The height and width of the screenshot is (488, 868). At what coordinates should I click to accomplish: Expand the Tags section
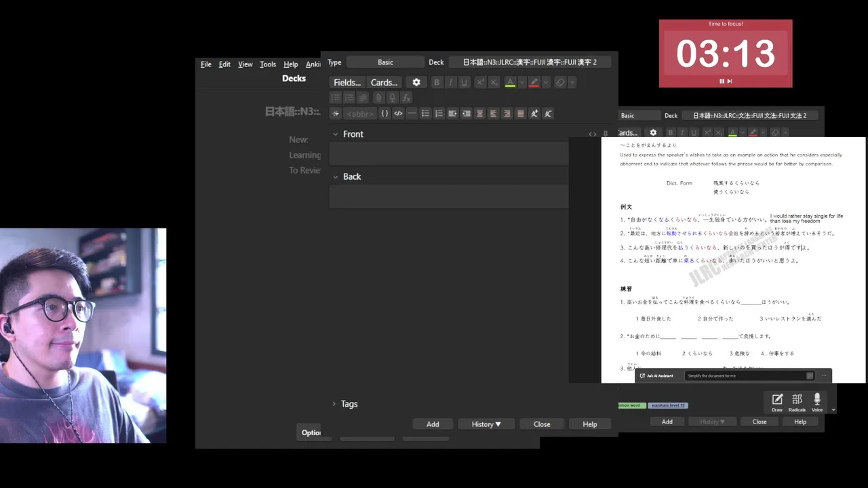tap(334, 404)
